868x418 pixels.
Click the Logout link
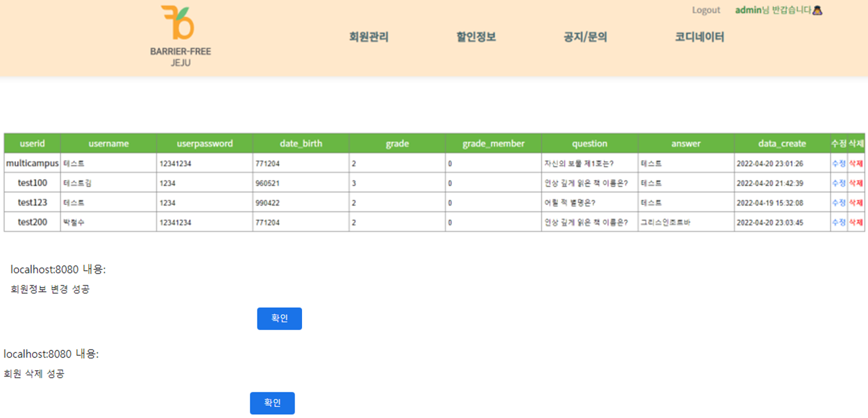706,10
